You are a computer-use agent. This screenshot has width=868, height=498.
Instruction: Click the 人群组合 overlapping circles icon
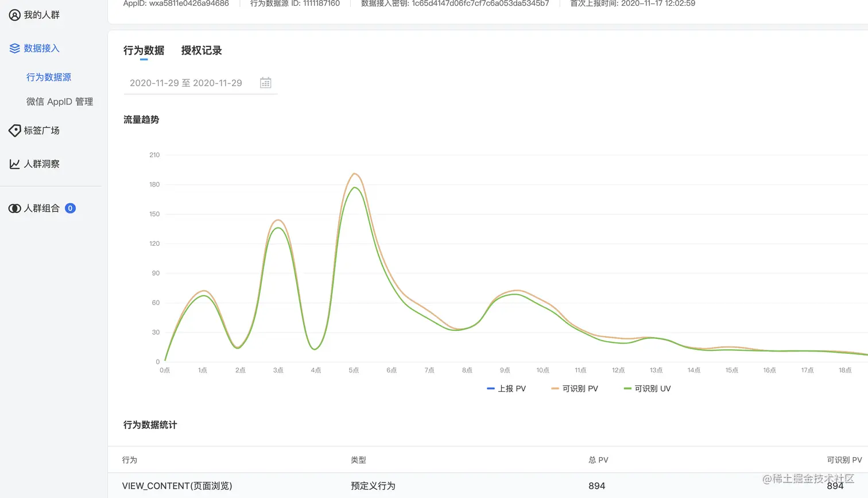pos(14,209)
